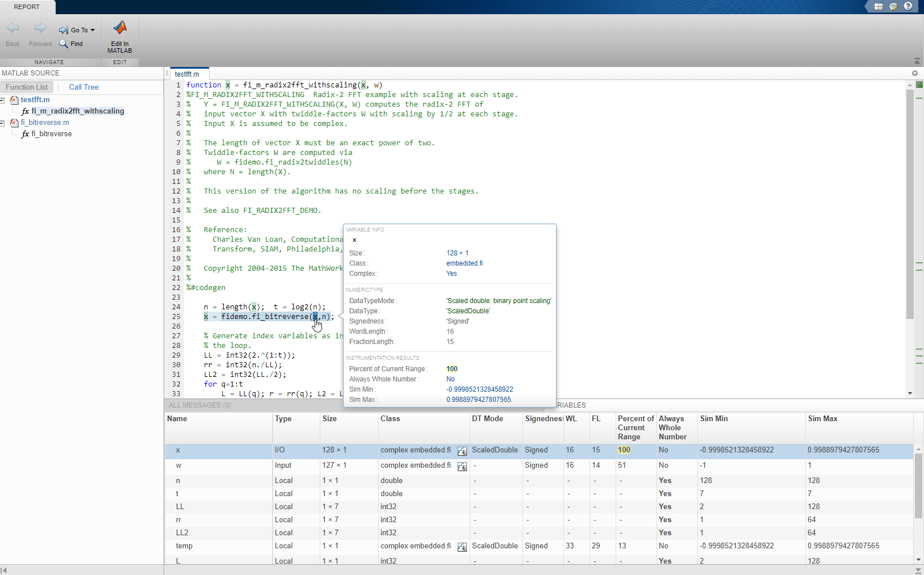The image size is (924, 575).
Task: Switch to the Call Tree view
Action: point(83,87)
